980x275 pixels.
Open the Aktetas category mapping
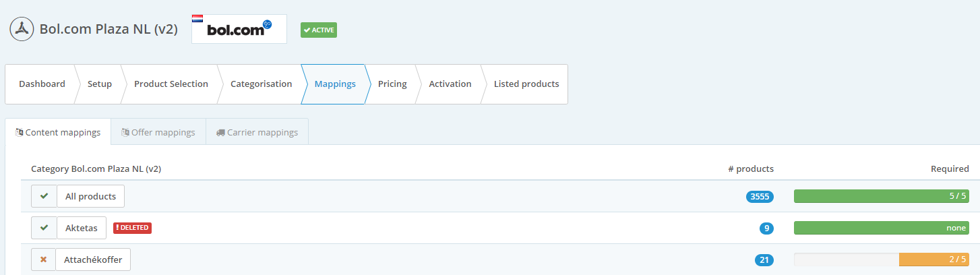82,228
